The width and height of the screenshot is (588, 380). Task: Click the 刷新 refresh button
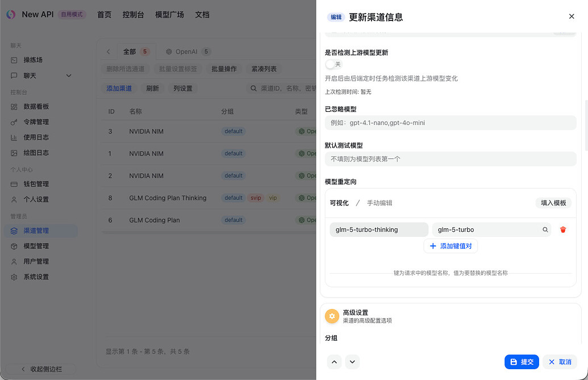(152, 89)
